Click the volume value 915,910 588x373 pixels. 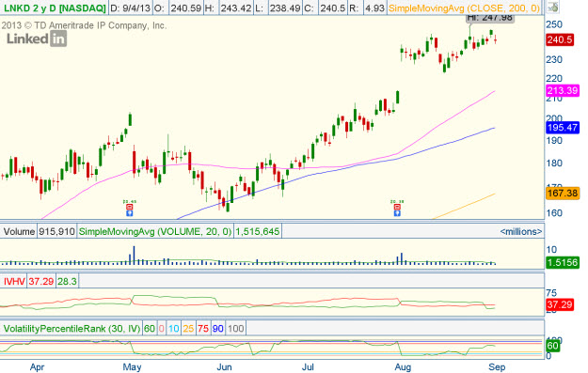(x=57, y=231)
